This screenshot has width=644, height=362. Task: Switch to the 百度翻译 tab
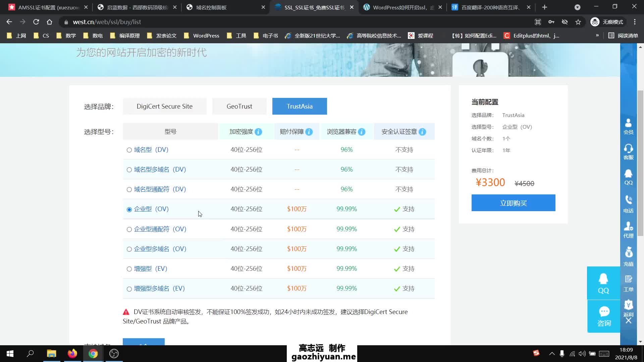[x=491, y=7]
